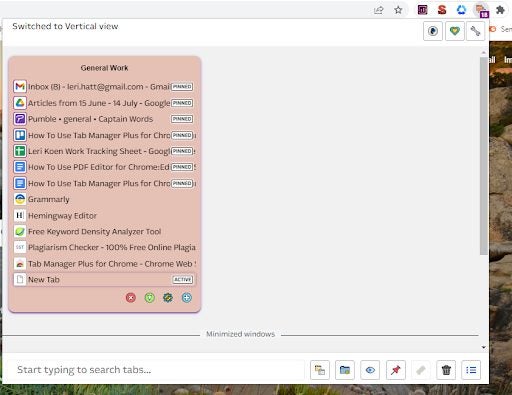Click the Google Drive favicon icon
The image size is (512, 395).
pos(20,103)
